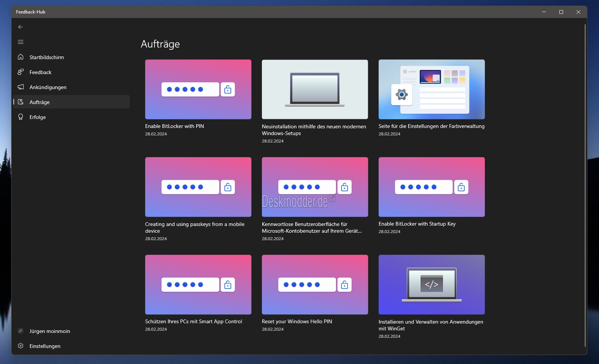Open Einstellungen in the sidebar

pos(71,346)
